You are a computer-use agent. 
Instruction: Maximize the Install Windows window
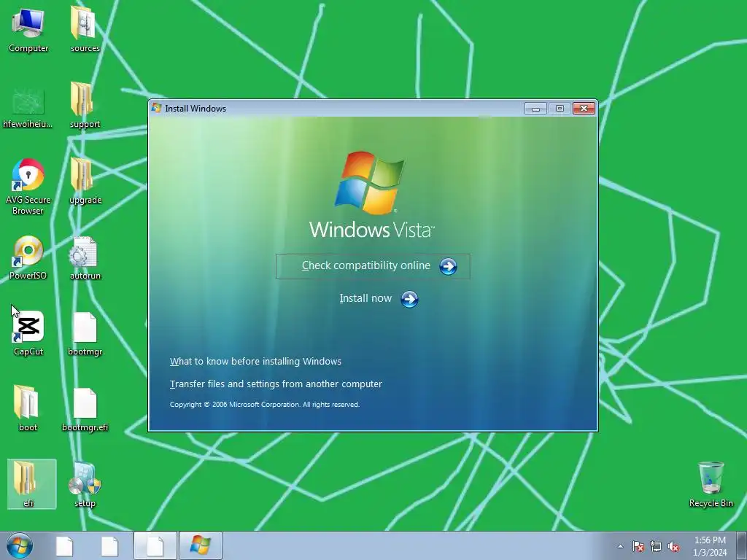560,109
